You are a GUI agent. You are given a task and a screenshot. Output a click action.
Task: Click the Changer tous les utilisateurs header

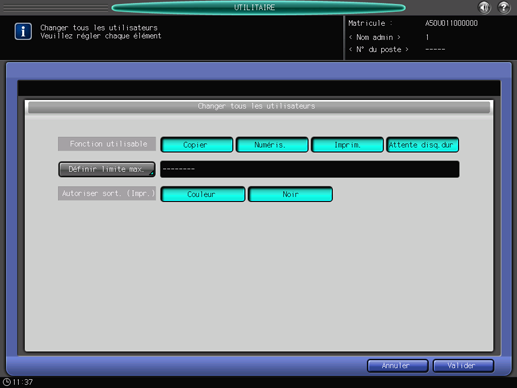(x=259, y=106)
